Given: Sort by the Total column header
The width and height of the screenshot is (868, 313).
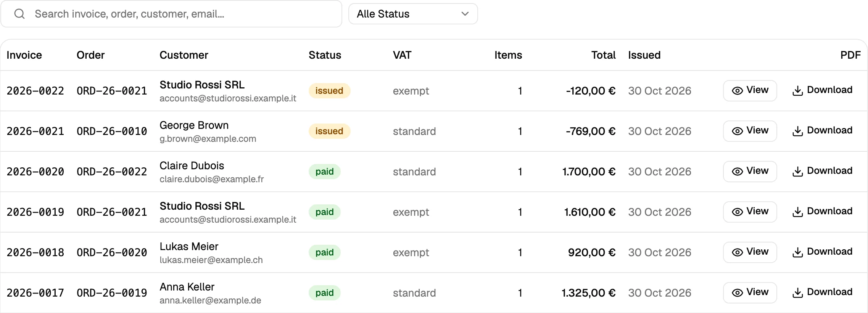Looking at the screenshot, I should pyautogui.click(x=603, y=55).
